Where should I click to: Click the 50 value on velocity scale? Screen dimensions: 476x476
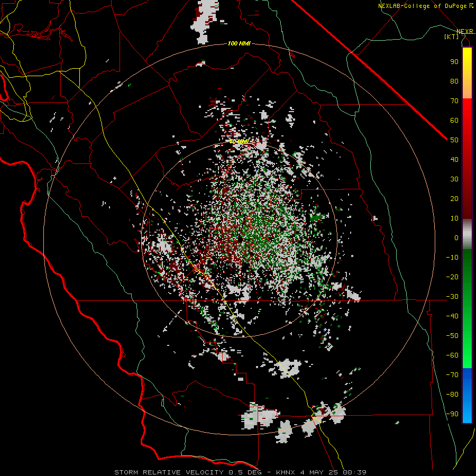(454, 140)
